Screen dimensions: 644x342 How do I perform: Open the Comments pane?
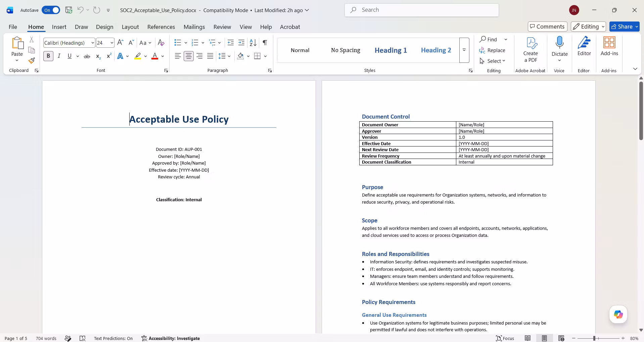[548, 27]
